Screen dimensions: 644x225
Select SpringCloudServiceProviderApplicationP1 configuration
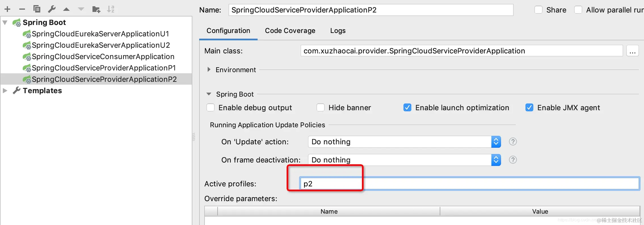coord(104,68)
